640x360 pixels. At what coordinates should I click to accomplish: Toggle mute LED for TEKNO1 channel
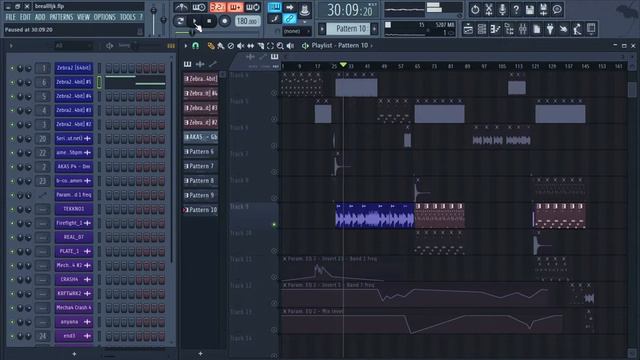pyautogui.click(x=12, y=209)
